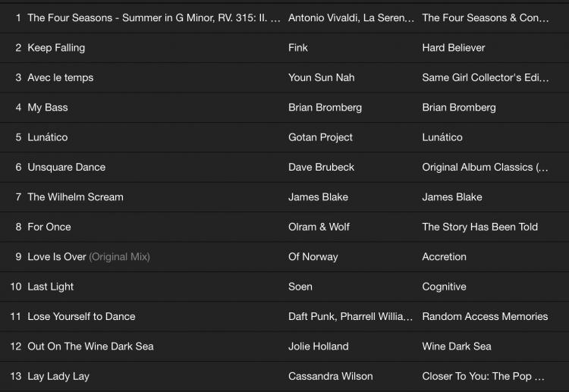569x392 pixels.
Task: Open the Cognitive album
Action: coord(444,287)
